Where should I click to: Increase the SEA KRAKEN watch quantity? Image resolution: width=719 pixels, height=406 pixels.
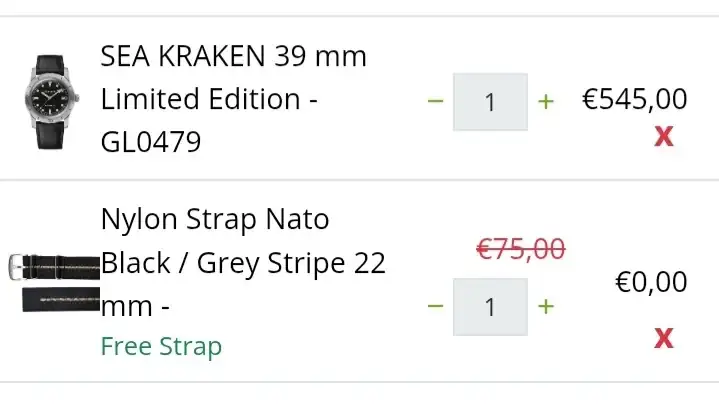point(546,101)
